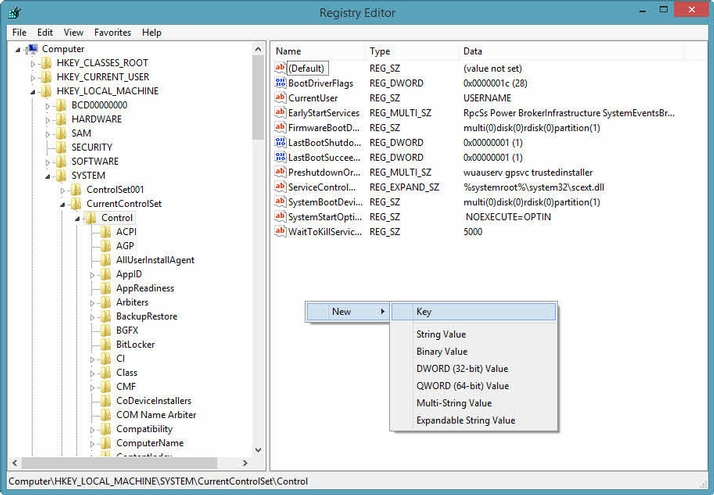The image size is (714, 495).
Task: Click the Registry Editor title bar icon
Action: point(14,12)
